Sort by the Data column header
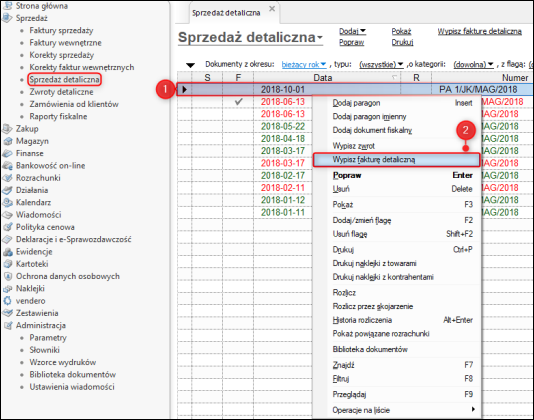This screenshot has width=534, height=420. tap(327, 78)
